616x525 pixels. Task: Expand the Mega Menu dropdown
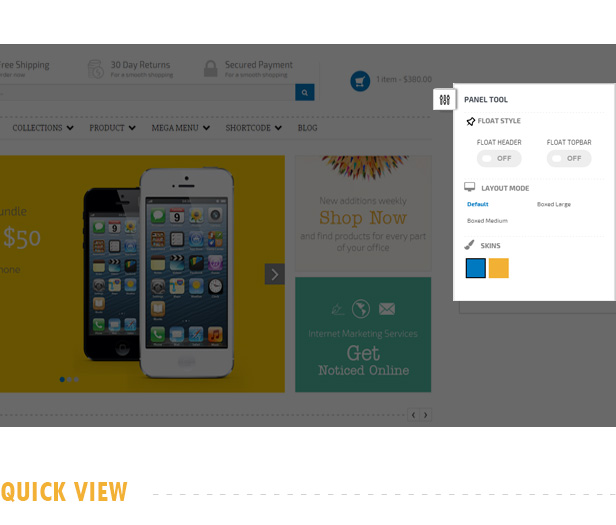coord(181,128)
